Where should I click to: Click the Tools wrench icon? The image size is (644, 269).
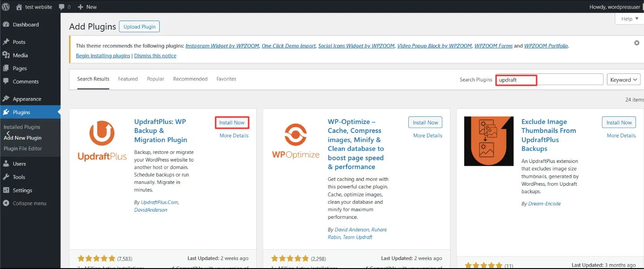pyautogui.click(x=6, y=177)
